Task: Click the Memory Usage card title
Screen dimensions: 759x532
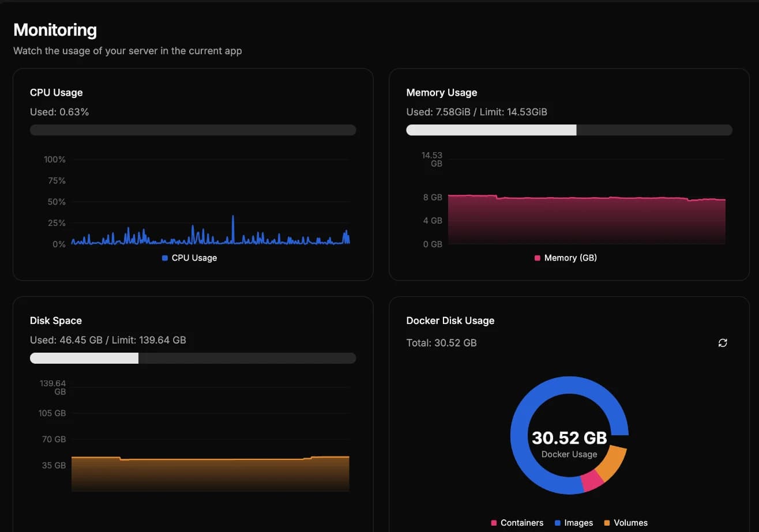Action: point(442,92)
